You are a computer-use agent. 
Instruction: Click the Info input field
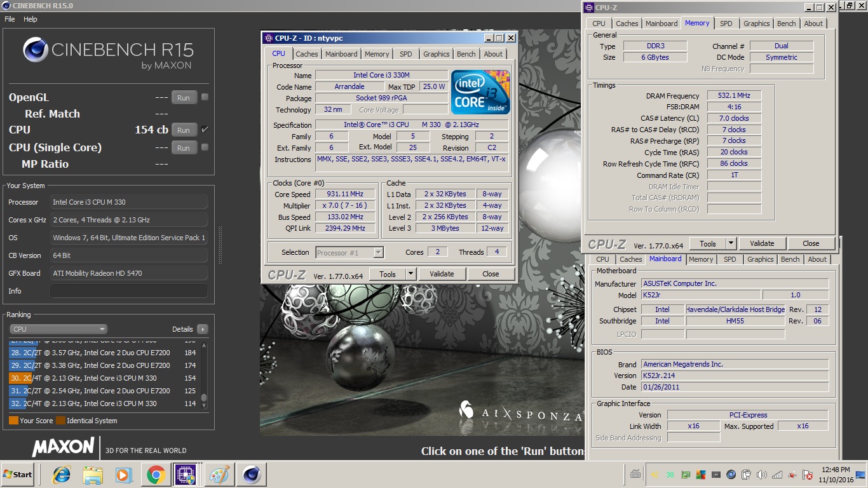tap(129, 291)
